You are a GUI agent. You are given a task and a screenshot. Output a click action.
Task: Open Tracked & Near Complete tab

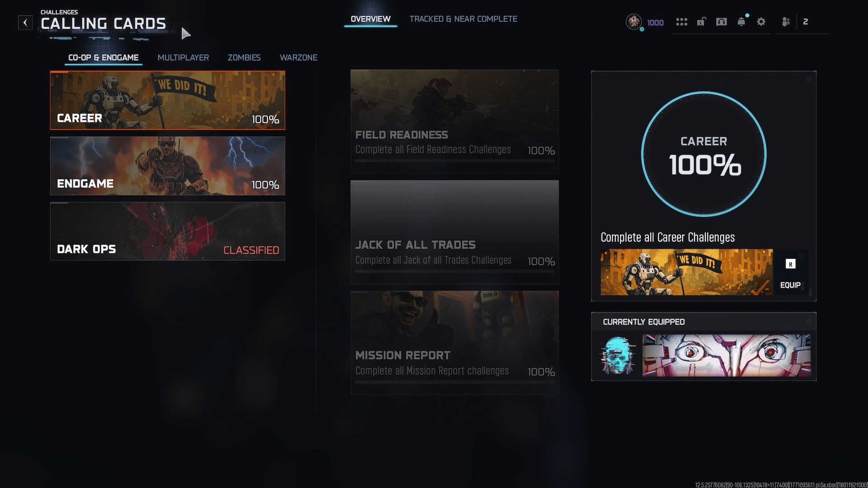(x=463, y=19)
